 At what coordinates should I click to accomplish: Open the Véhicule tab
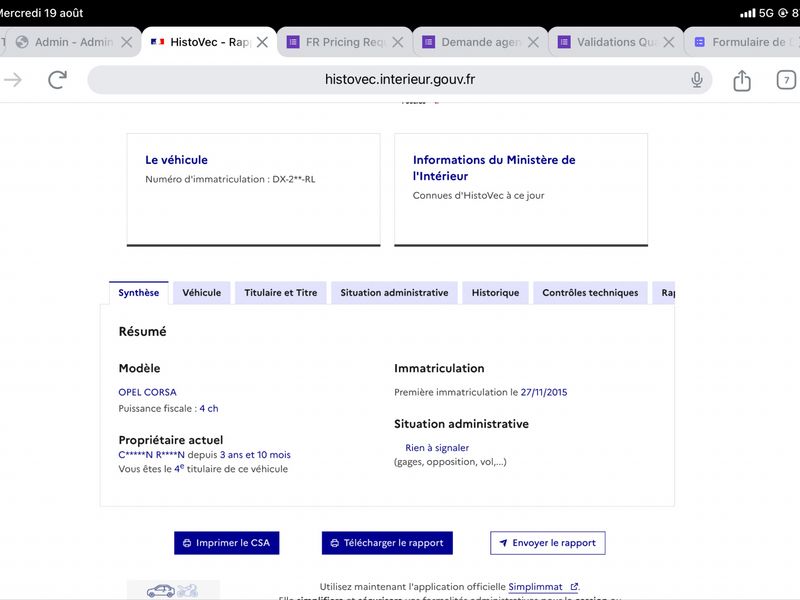tap(202, 293)
